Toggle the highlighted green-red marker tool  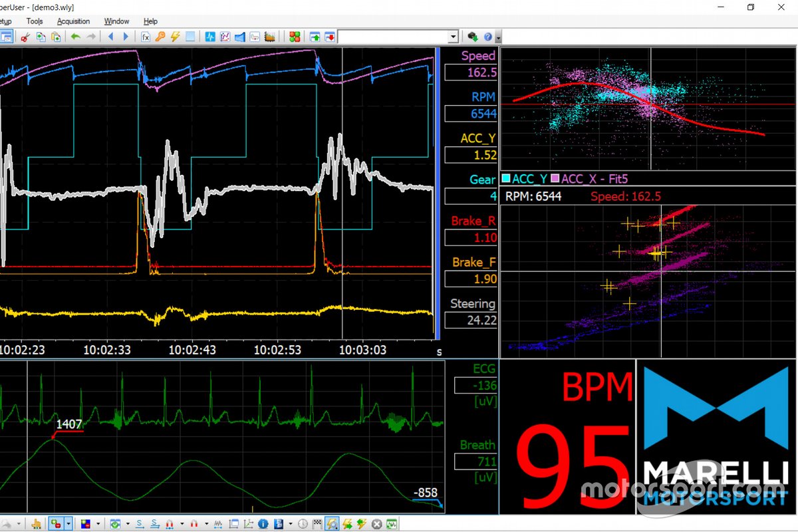click(55, 524)
